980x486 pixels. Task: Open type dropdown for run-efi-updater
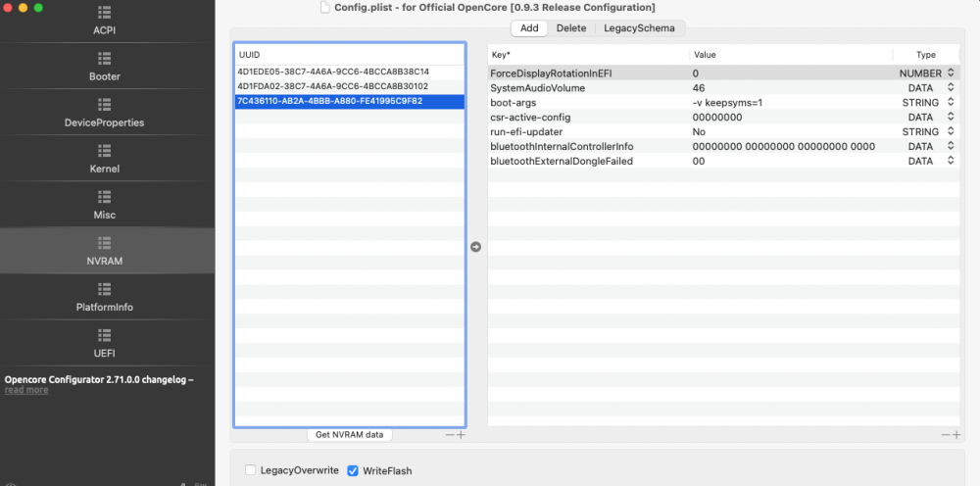[951, 132]
